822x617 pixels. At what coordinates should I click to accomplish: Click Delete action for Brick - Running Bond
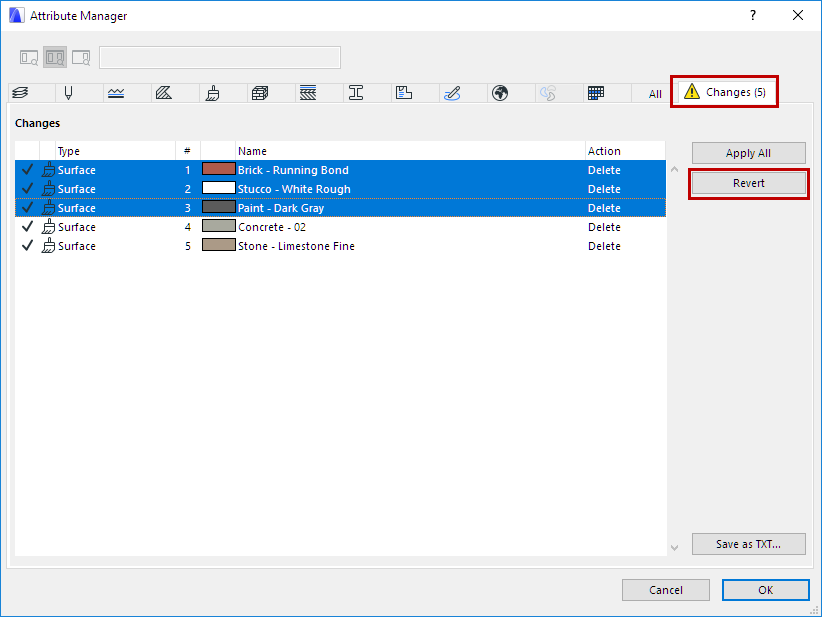point(604,170)
